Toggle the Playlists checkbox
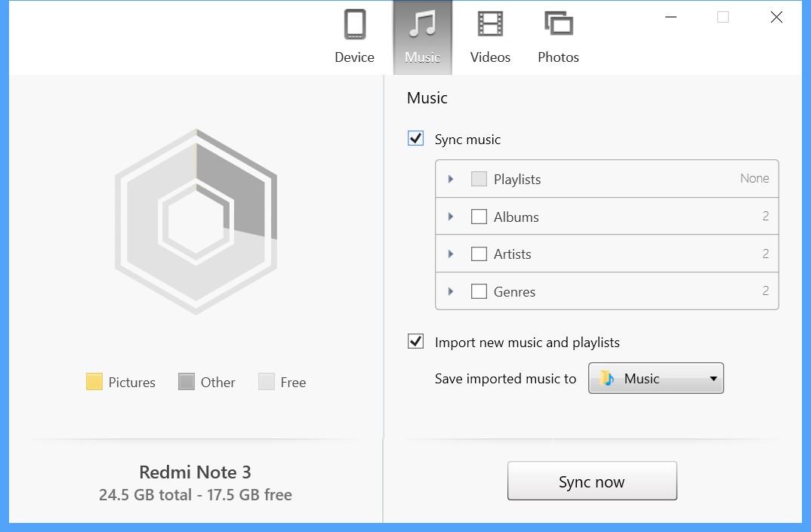Viewport: 811px width, 532px height. (479, 179)
